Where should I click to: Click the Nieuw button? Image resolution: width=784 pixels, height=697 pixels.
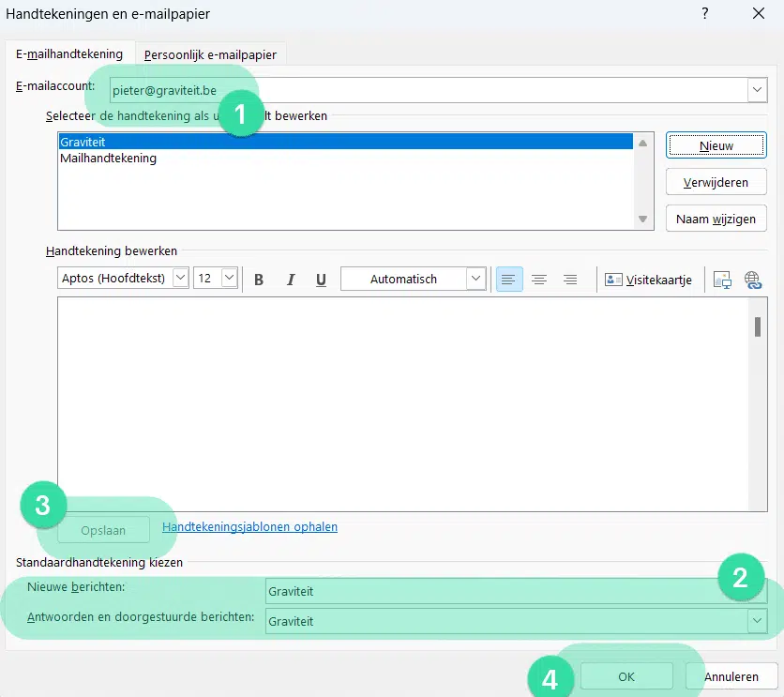pos(716,145)
